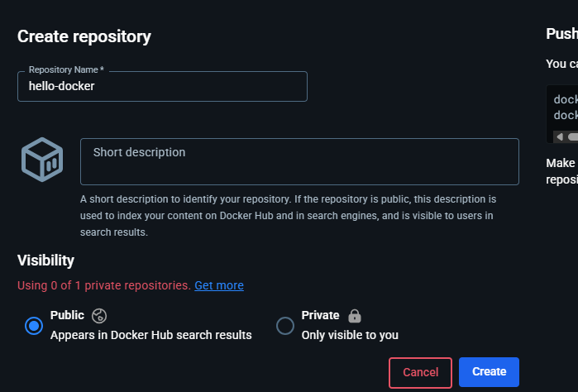Click the 'Using 0 of 1 private repositories' notice
The image size is (578, 392).
pos(104,285)
